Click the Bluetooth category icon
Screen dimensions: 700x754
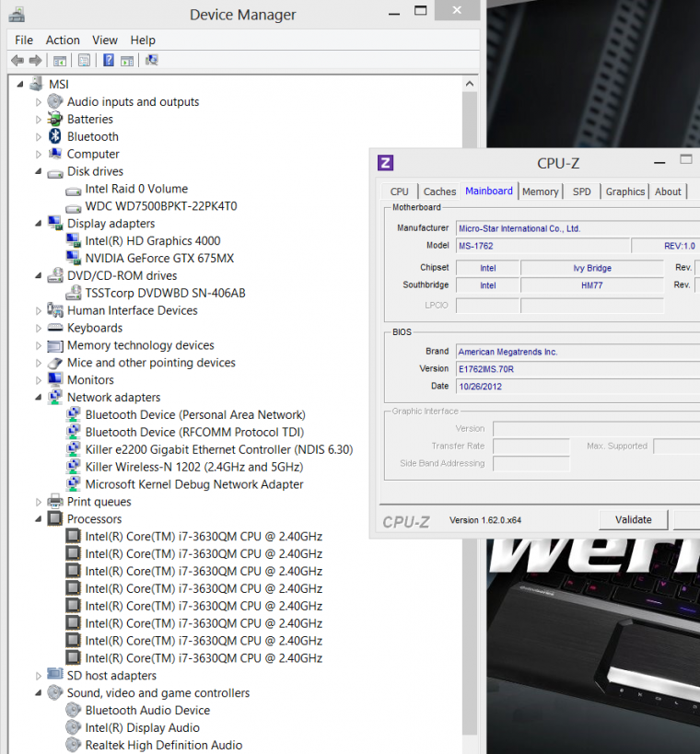pos(55,136)
